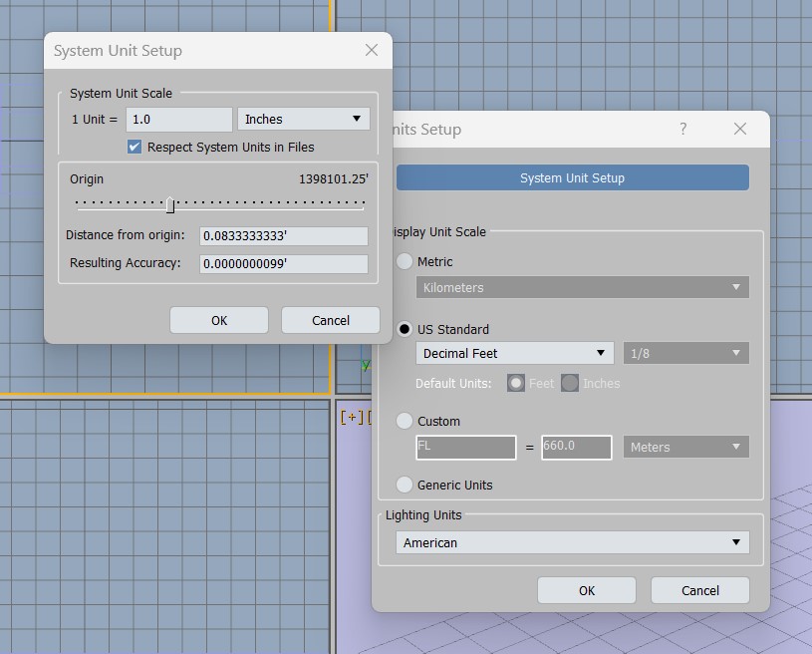
Task: Open the 1/8 fraction dropdown
Action: [686, 353]
